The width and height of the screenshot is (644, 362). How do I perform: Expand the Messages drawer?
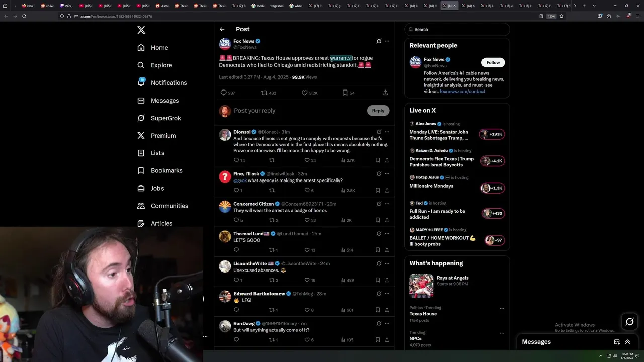(x=628, y=342)
